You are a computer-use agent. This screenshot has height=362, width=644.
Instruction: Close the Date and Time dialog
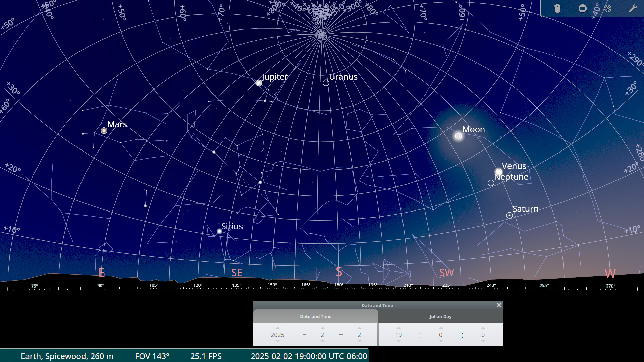[x=499, y=305]
